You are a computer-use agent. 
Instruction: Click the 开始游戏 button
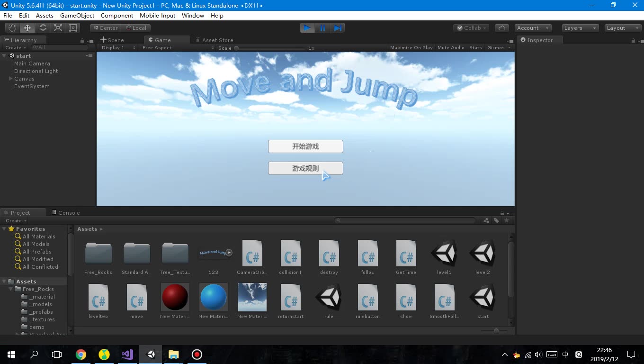click(305, 146)
